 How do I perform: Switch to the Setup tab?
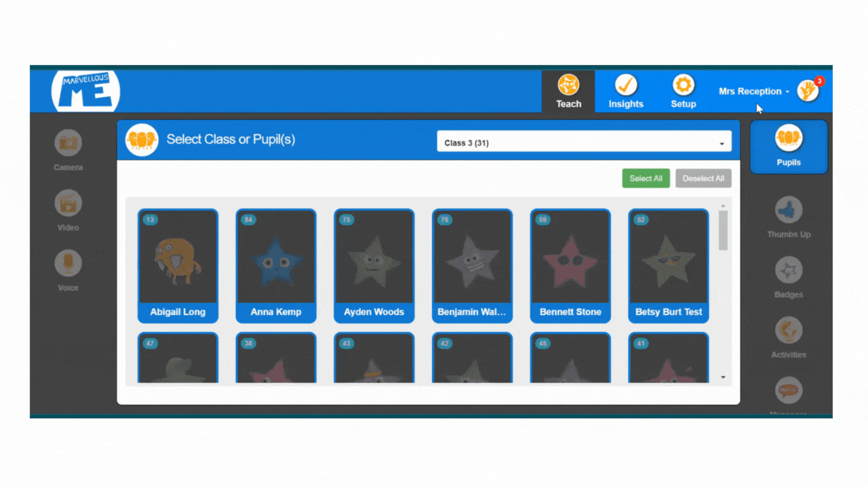click(683, 91)
